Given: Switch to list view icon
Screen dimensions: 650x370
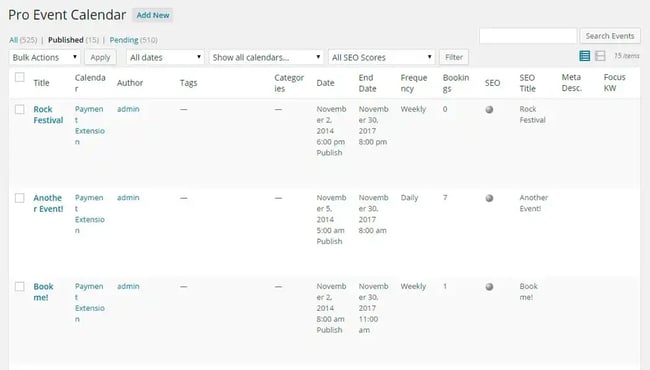Looking at the screenshot, I should click(x=585, y=56).
